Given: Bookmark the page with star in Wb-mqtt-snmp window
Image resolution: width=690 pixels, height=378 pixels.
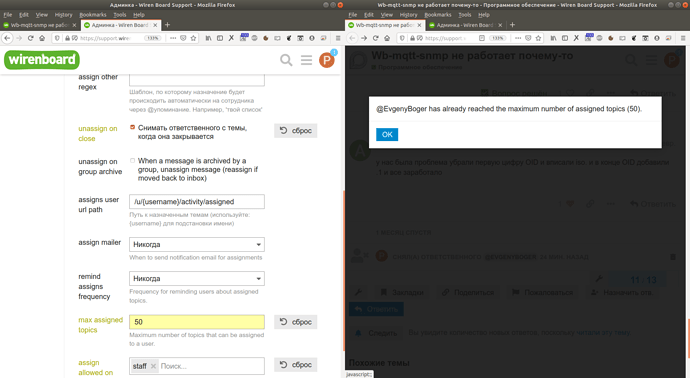Looking at the screenshot, I should [538, 38].
